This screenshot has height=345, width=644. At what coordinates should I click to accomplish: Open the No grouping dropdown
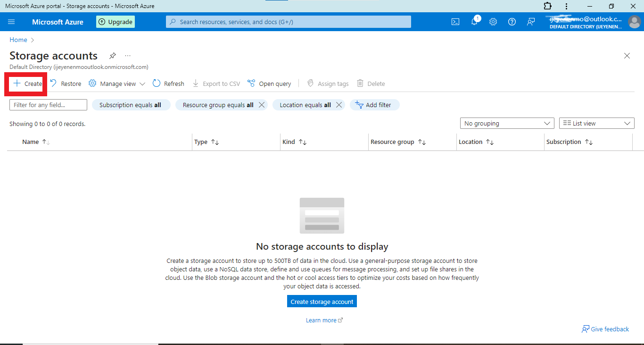[x=507, y=123]
